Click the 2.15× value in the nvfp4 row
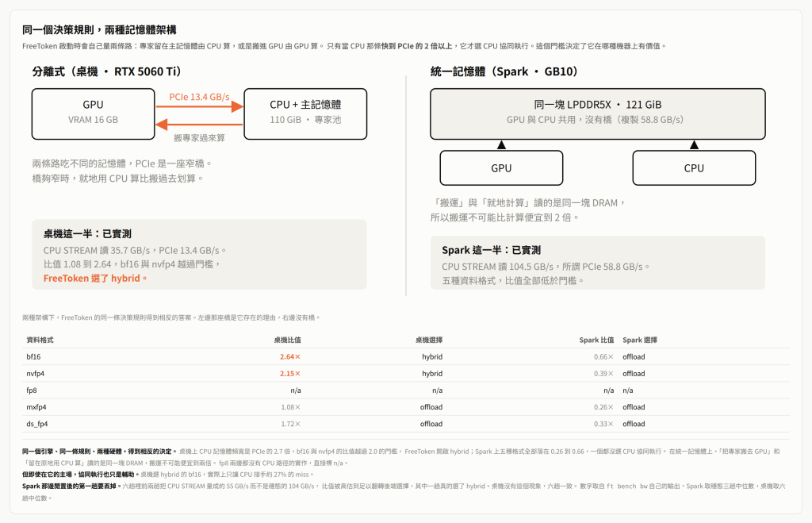 pyautogui.click(x=290, y=373)
